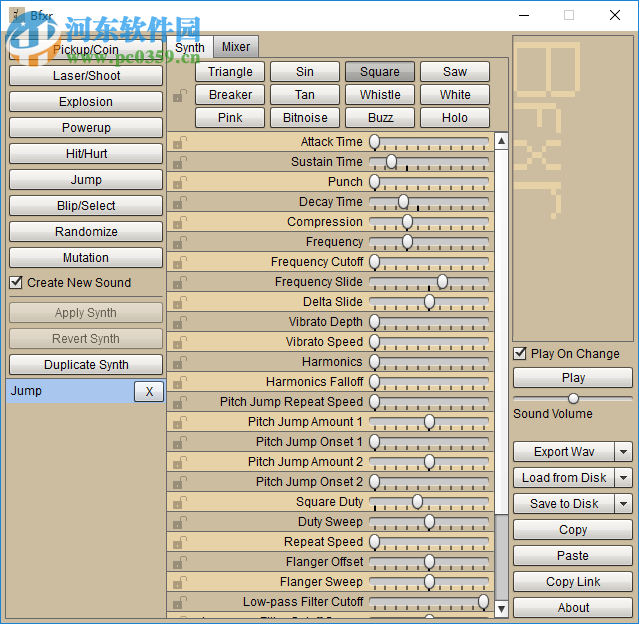Click the Blip/Select preset button

[86, 205]
